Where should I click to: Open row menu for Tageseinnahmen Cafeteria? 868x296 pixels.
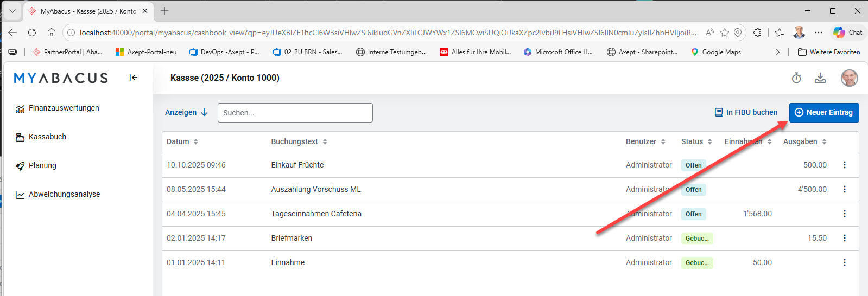tap(845, 214)
